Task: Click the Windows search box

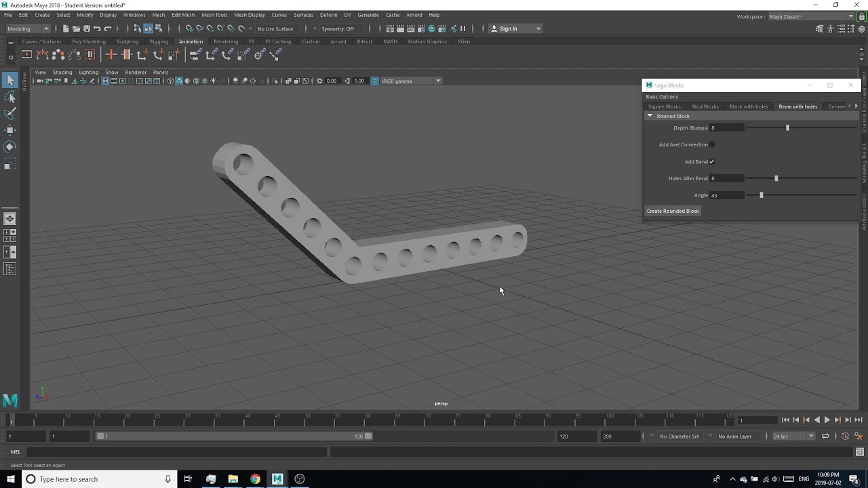Action: (x=100, y=479)
